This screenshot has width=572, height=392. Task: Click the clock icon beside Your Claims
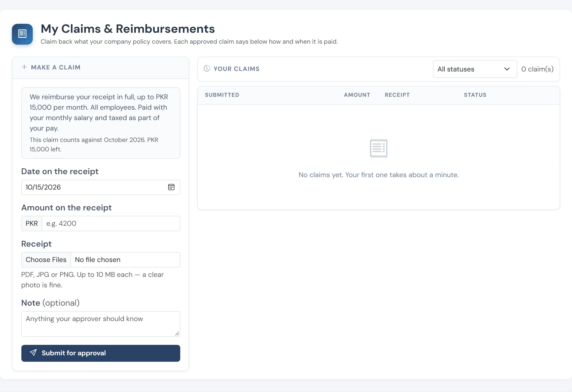pyautogui.click(x=207, y=68)
